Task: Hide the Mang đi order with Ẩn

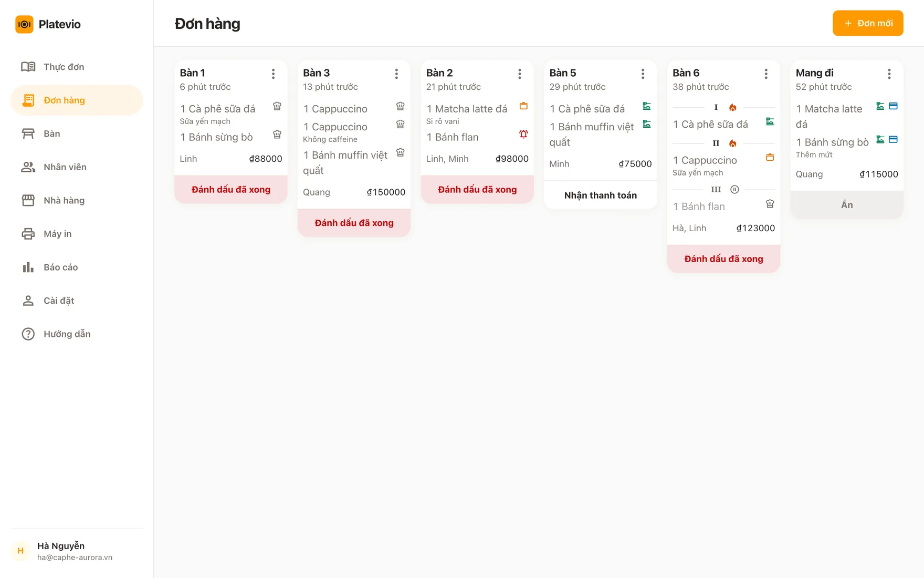Action: 847,205
